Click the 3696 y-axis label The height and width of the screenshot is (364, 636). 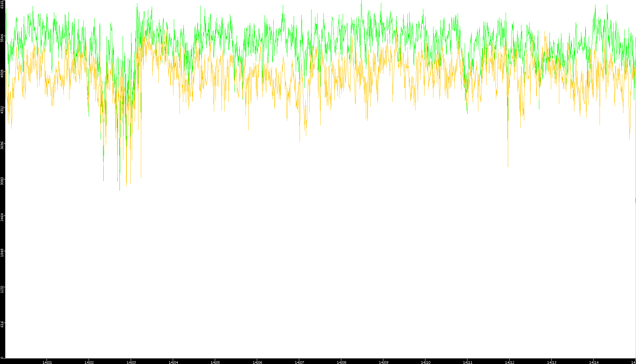[x=2, y=145]
